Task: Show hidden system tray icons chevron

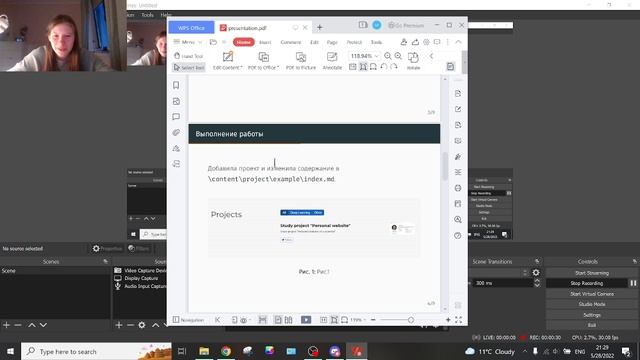Action: [524, 351]
